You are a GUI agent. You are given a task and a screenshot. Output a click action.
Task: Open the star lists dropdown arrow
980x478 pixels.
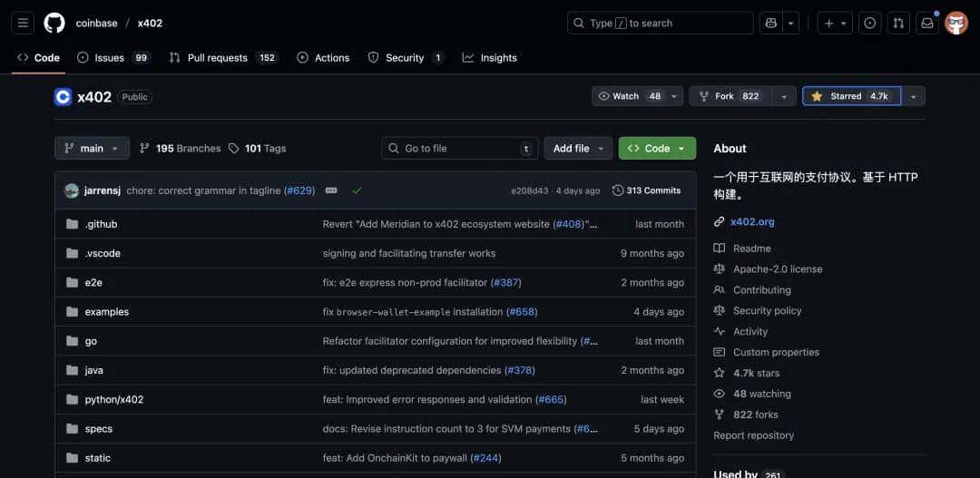pyautogui.click(x=913, y=96)
